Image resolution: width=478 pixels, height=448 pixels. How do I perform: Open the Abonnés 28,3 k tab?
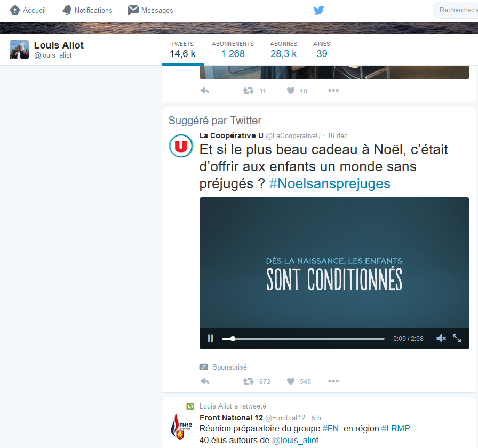click(x=283, y=50)
